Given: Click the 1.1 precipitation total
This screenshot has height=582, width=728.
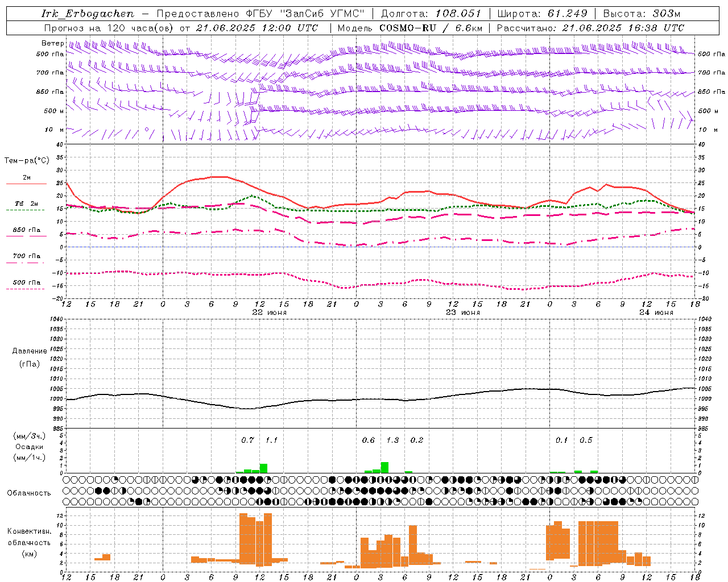Looking at the screenshot, I should pos(271,440).
